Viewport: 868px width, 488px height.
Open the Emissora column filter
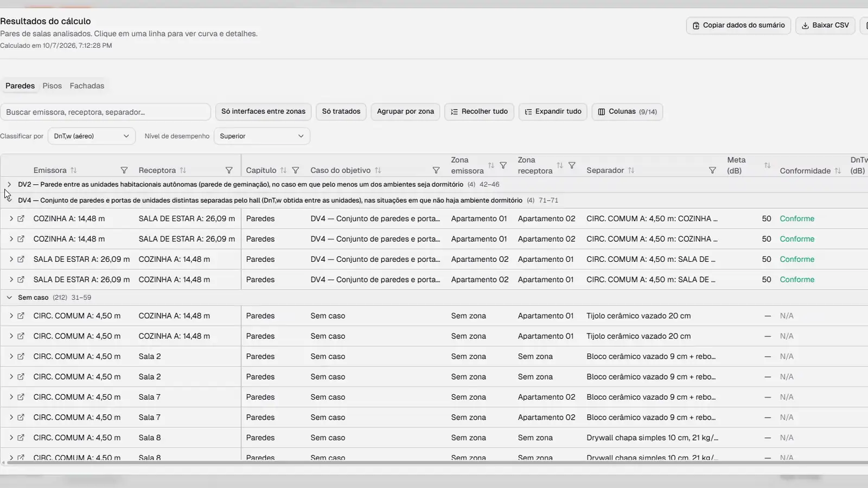124,170
